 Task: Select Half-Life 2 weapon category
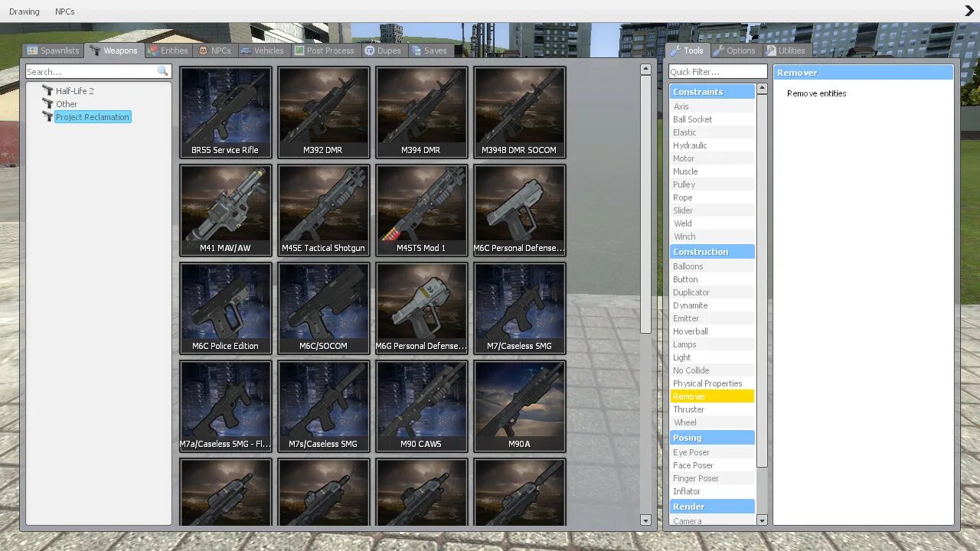coord(75,90)
